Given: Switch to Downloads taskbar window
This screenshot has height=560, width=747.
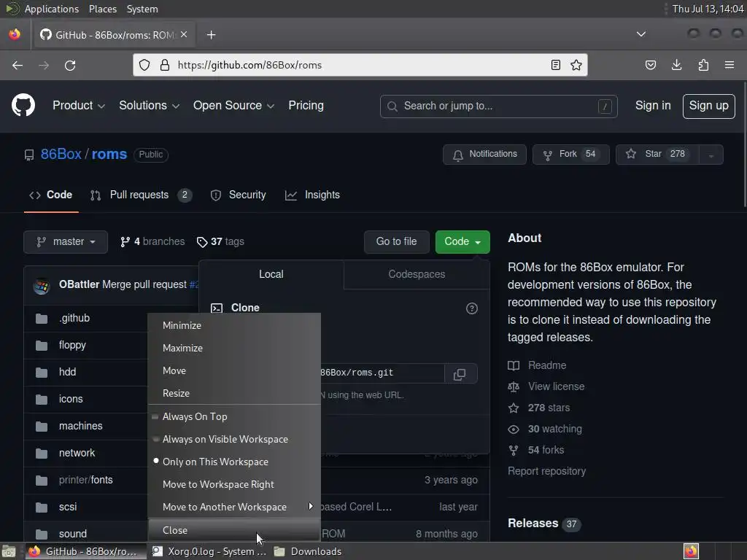Looking at the screenshot, I should [308, 551].
